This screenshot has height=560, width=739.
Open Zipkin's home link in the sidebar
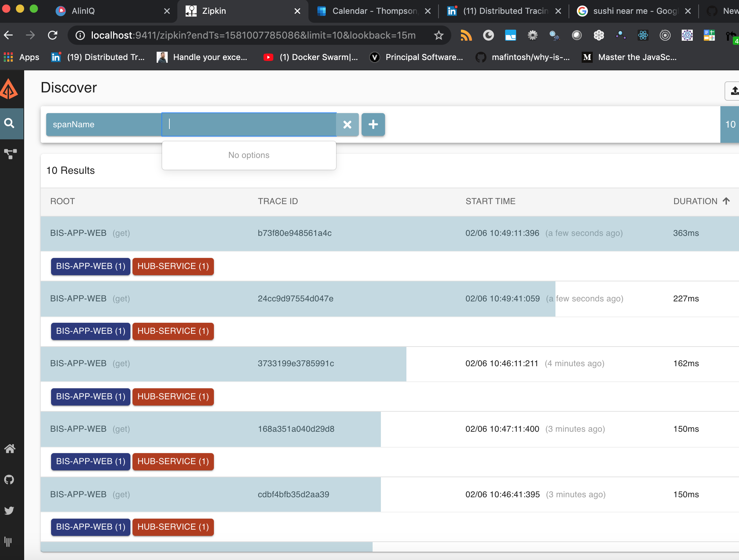[x=10, y=449]
